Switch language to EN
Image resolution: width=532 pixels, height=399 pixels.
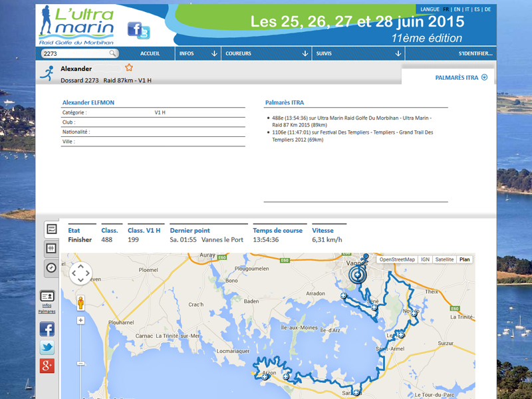point(457,9)
